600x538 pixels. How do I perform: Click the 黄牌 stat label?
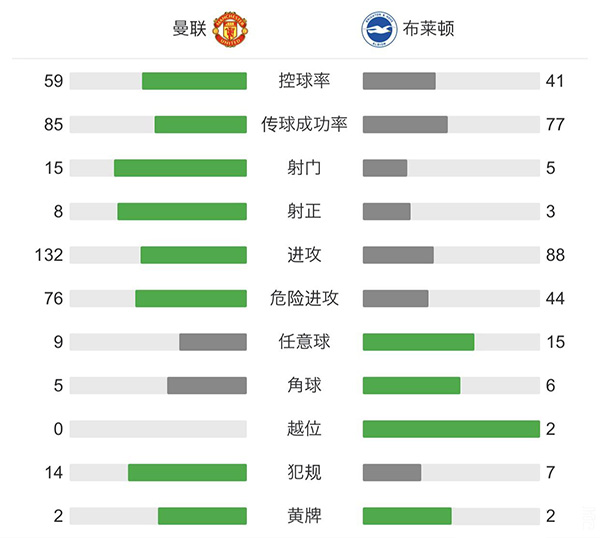(304, 516)
